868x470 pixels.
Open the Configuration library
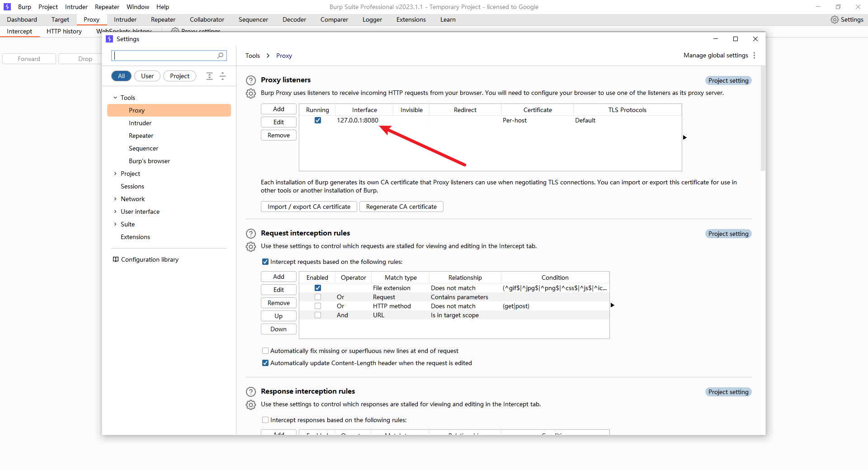pos(146,259)
